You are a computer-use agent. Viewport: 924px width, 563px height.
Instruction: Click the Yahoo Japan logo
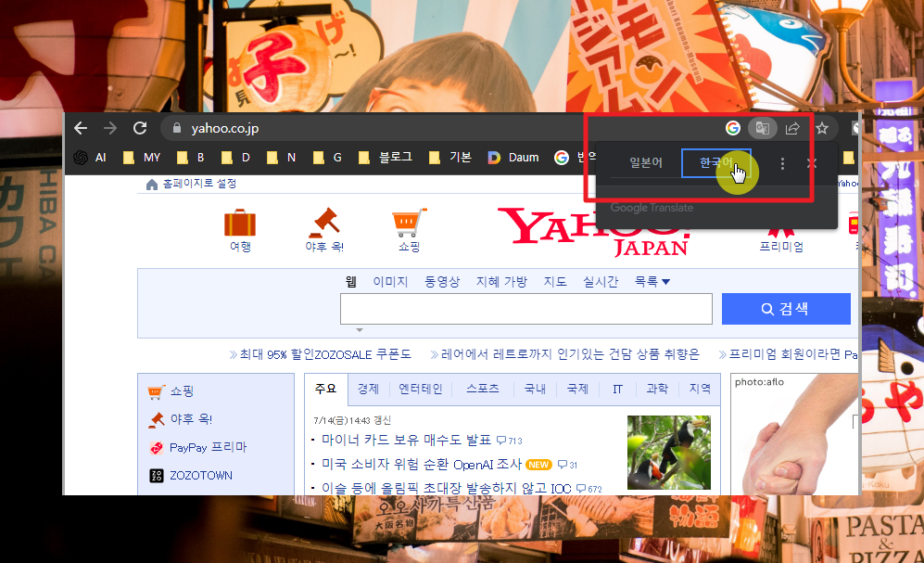(593, 232)
